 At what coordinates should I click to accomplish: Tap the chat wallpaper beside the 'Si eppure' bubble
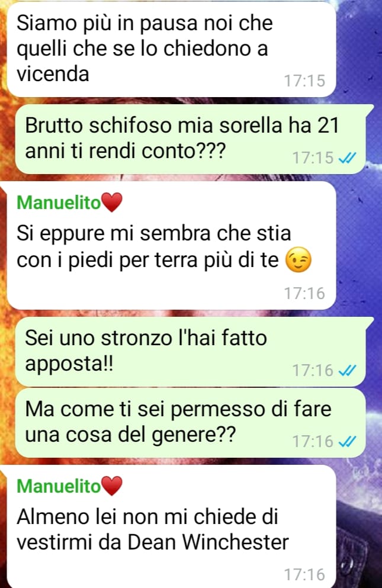pos(358,245)
